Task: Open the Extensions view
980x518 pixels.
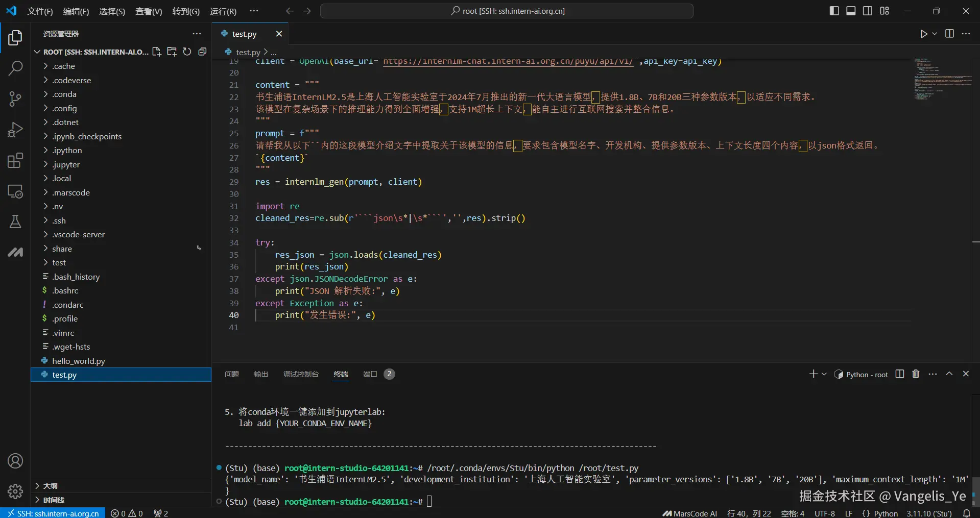Action: [15, 160]
